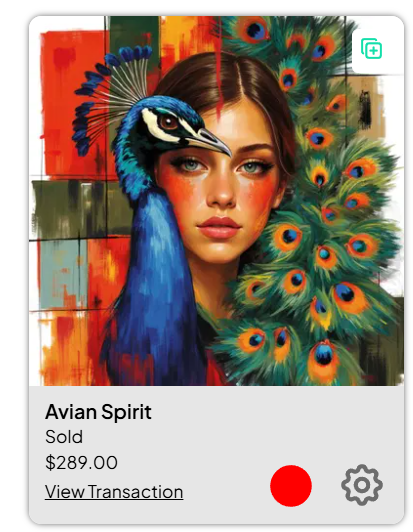This screenshot has height=532, width=413.
Task: Click the peacock's beak in the artwork
Action: (x=210, y=141)
